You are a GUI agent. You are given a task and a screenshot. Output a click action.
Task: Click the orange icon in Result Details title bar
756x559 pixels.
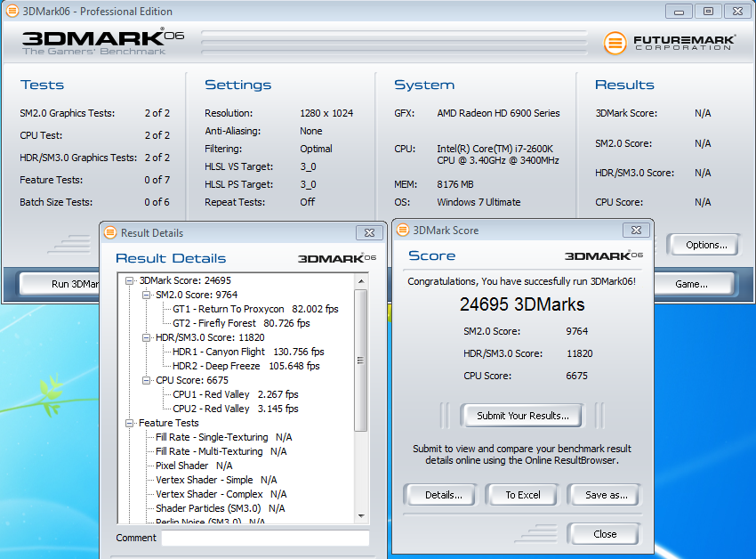tap(110, 232)
